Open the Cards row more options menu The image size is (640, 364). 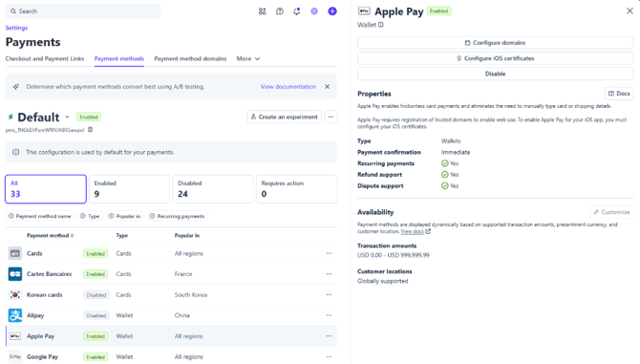click(x=329, y=253)
